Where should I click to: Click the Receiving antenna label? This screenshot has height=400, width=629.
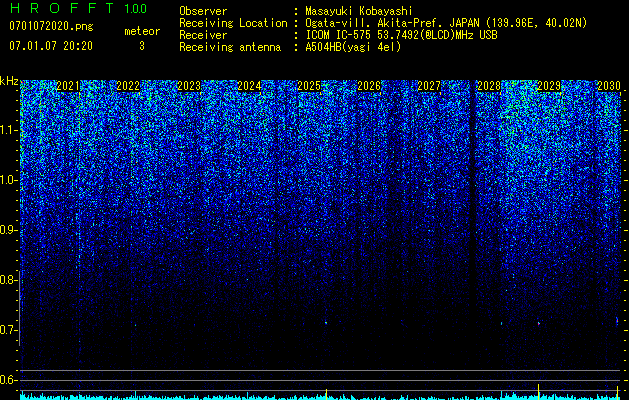230,47
